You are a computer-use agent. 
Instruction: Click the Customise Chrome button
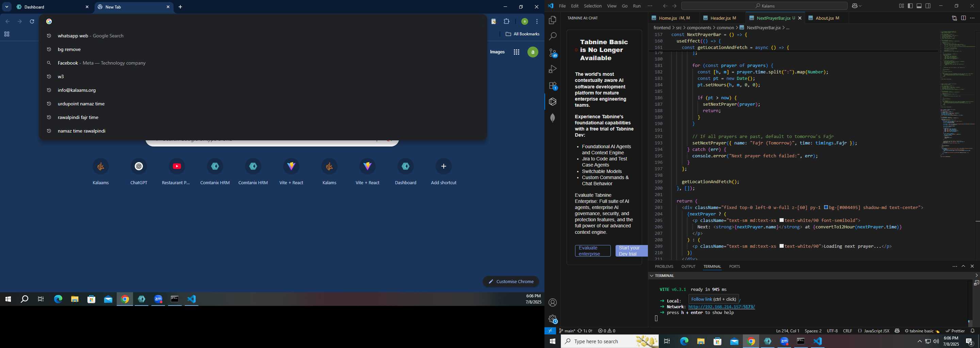pyautogui.click(x=511, y=282)
